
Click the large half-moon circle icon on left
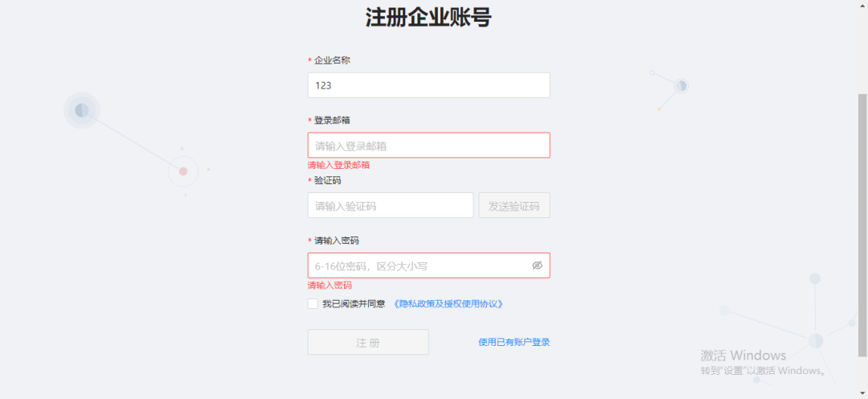coord(82,110)
